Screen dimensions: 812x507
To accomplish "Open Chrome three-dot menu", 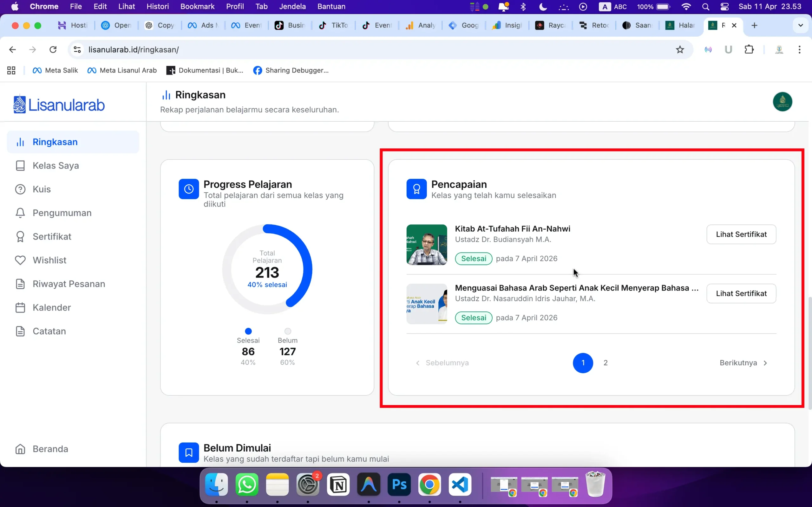I will coord(800,50).
